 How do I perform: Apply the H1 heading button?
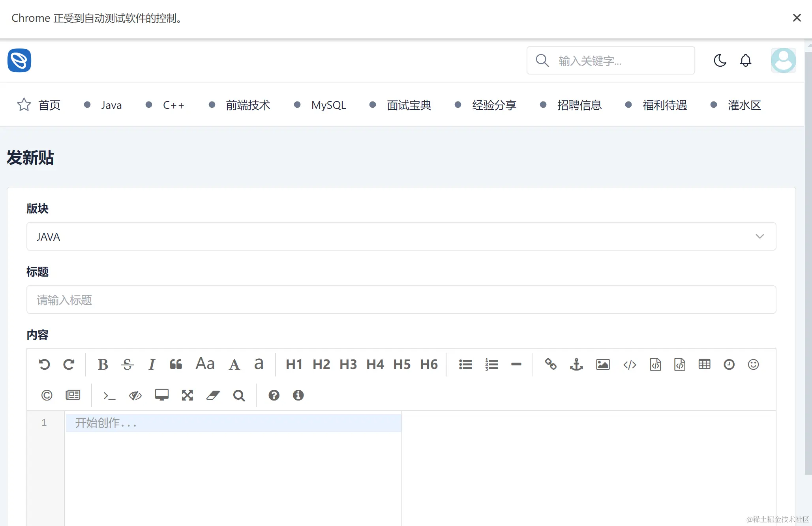click(294, 365)
